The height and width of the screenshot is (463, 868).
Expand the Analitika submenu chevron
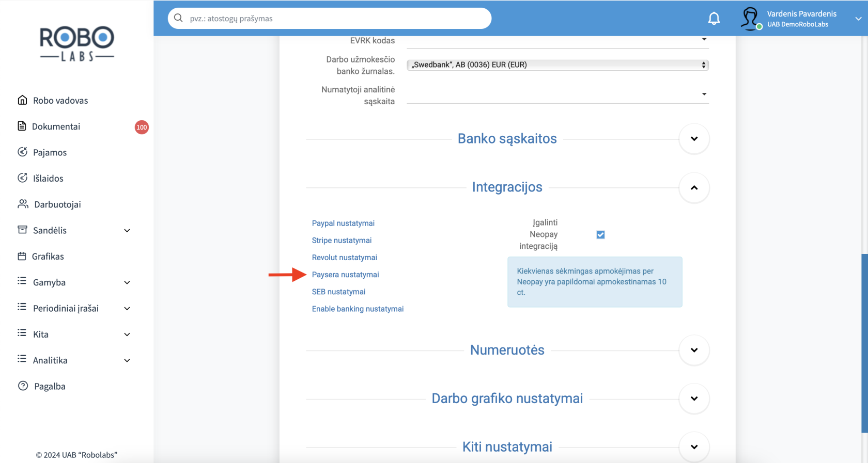(x=127, y=361)
